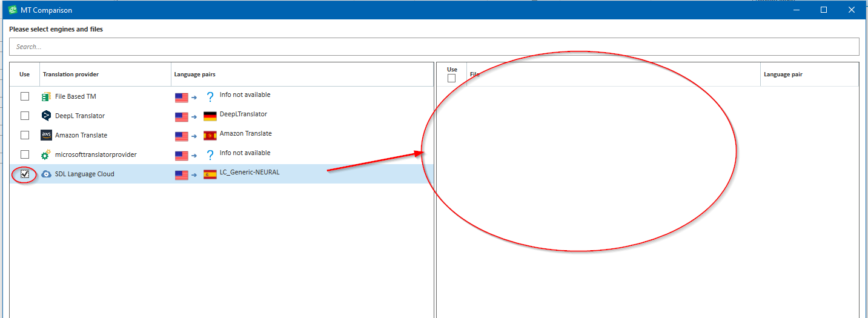The width and height of the screenshot is (868, 318).
Task: Click the Amazon Translate AWS icon
Action: click(x=46, y=135)
